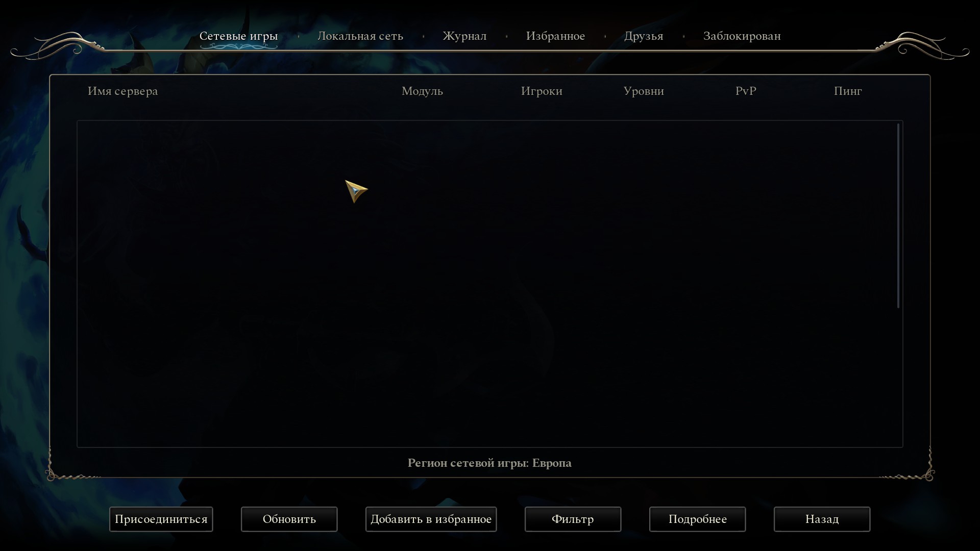Select the Избранное tab

(x=555, y=36)
